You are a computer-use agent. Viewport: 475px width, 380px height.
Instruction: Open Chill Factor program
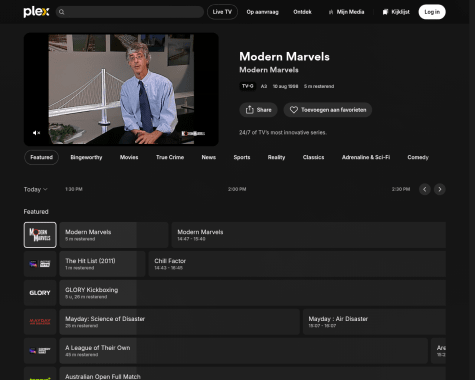point(297,264)
